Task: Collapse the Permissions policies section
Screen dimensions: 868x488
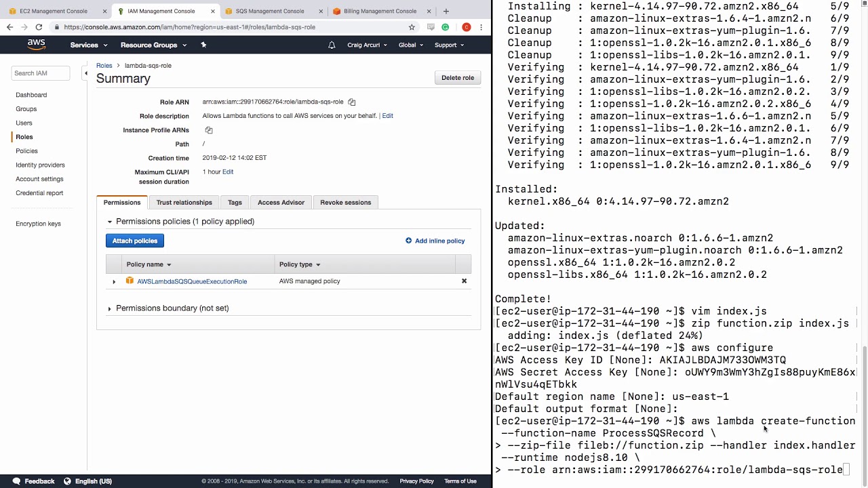Action: pos(110,222)
